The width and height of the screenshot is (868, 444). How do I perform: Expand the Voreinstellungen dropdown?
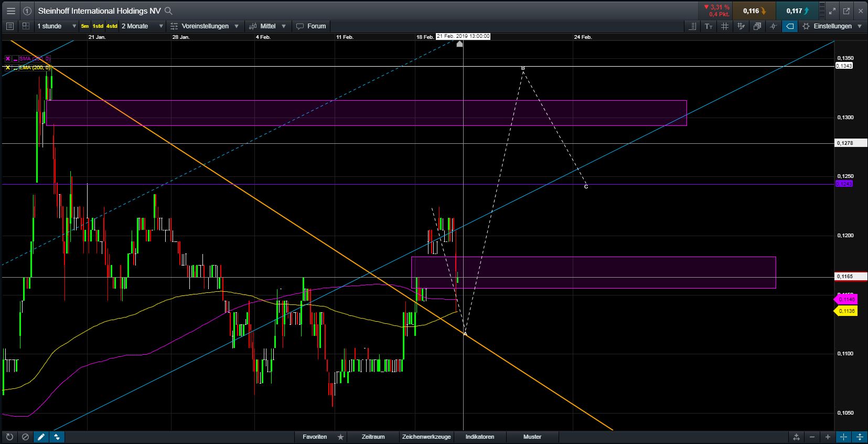(x=206, y=26)
